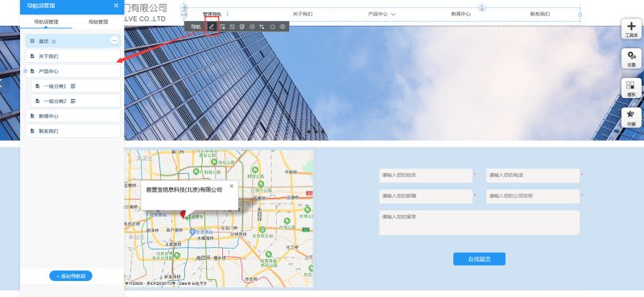
Task: Open the 设置 gears panel
Action: coord(631,59)
